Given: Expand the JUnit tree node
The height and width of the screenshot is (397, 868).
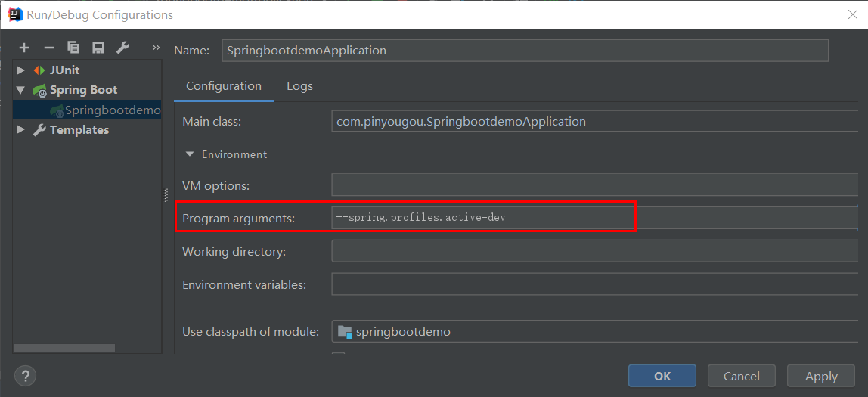Looking at the screenshot, I should click(x=20, y=70).
